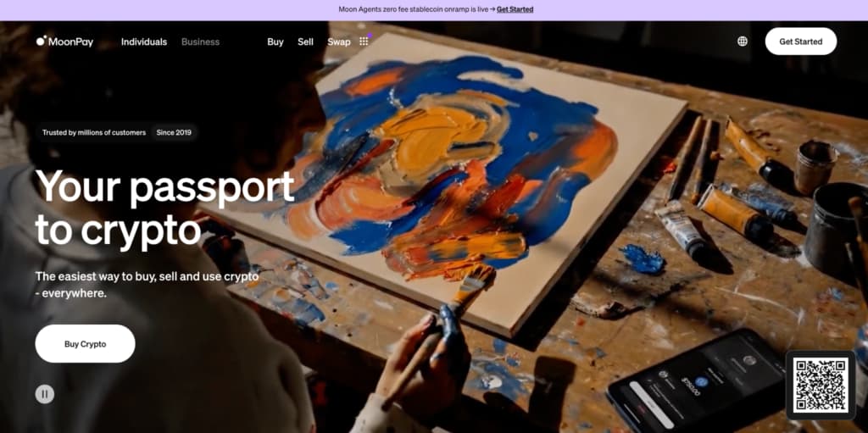
Task: Open the Sell menu item
Action: coord(305,42)
